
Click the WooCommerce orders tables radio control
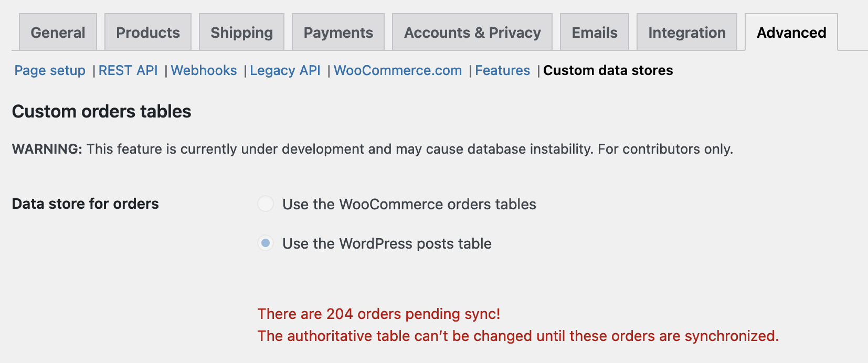pyautogui.click(x=265, y=204)
